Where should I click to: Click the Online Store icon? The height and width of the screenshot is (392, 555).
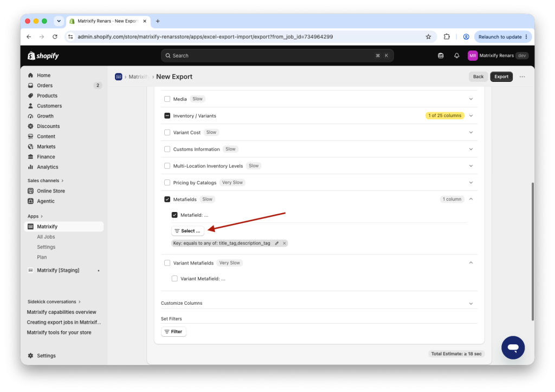pos(31,191)
